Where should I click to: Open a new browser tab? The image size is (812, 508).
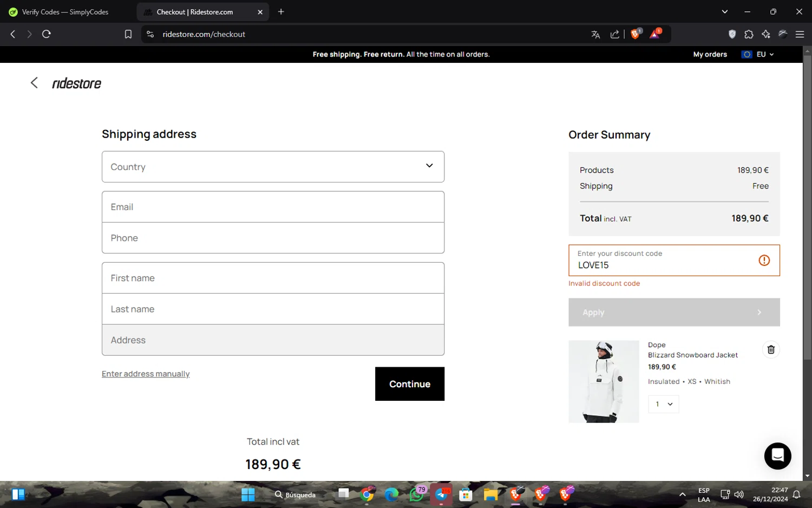[281, 11]
